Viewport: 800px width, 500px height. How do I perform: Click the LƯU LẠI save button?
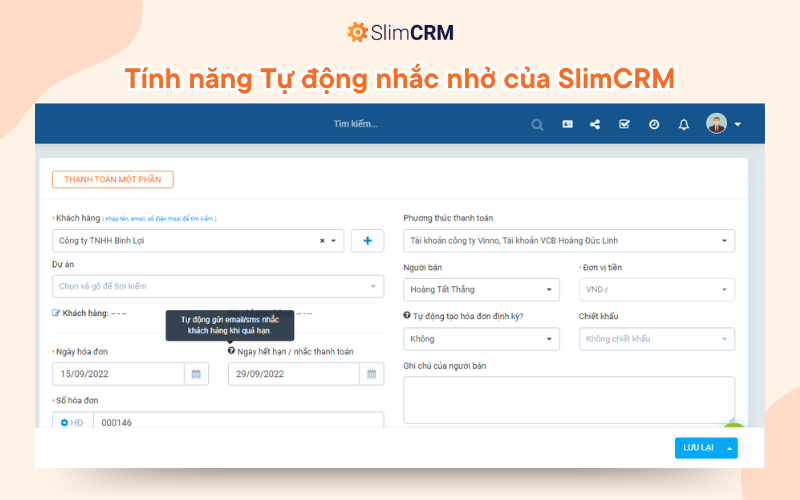pos(698,448)
